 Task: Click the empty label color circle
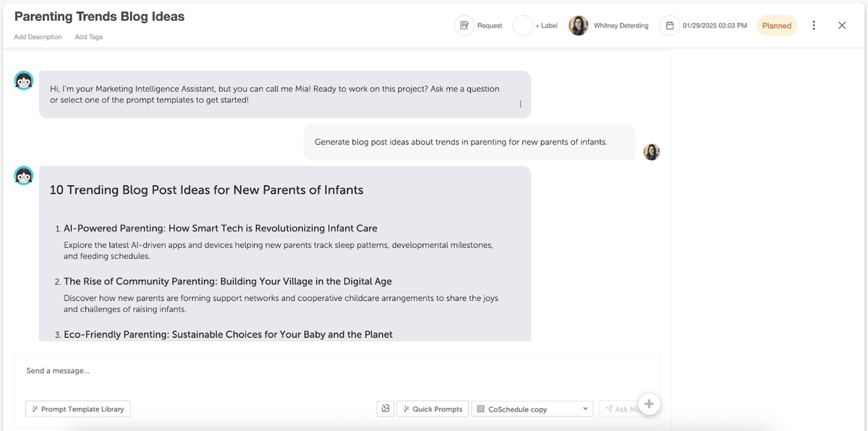[523, 25]
